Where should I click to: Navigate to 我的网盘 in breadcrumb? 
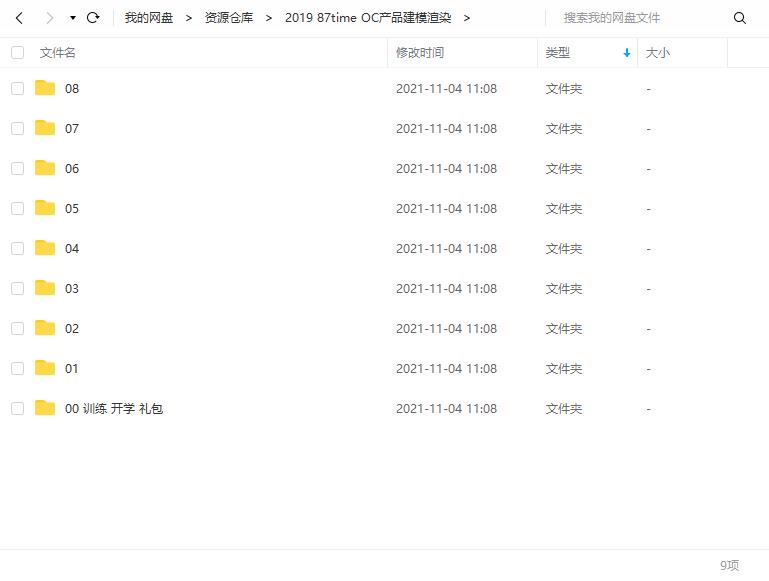click(149, 18)
